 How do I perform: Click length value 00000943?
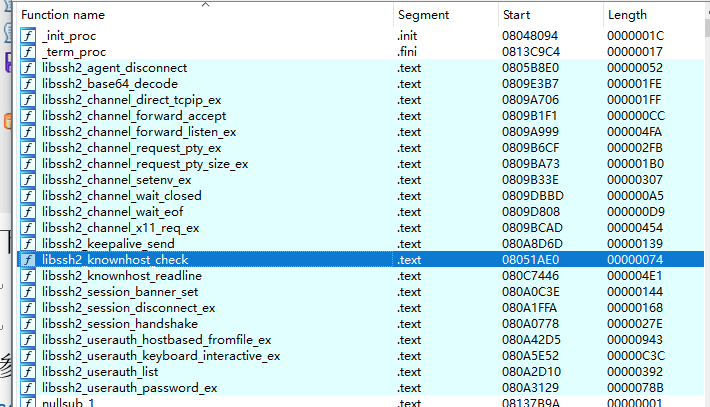coord(635,340)
